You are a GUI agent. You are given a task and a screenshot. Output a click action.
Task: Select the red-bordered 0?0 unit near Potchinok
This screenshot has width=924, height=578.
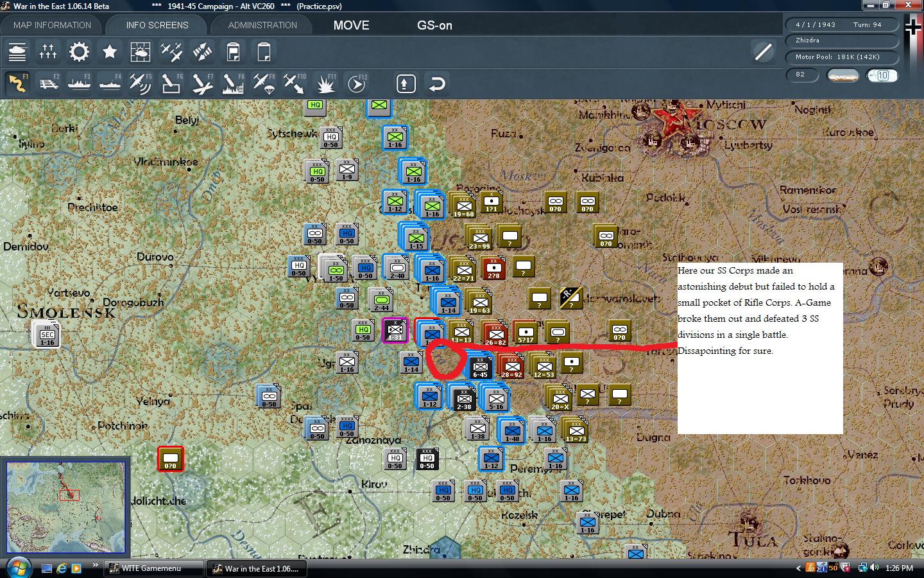(x=171, y=459)
